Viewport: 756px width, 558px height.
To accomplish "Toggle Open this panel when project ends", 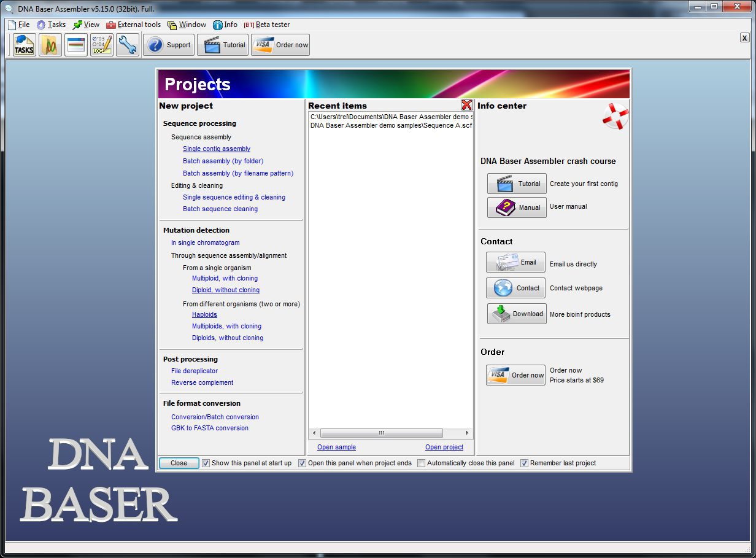I will (303, 463).
